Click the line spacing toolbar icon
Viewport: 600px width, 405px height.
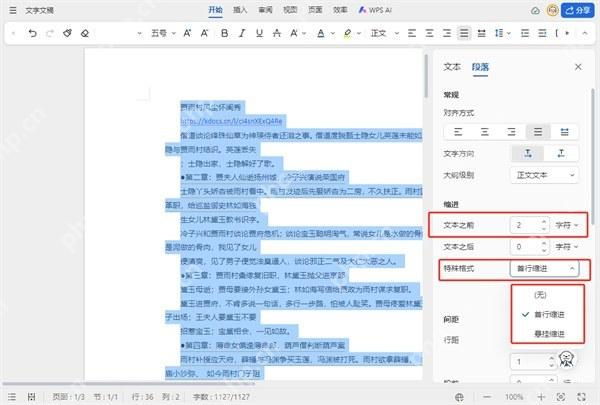click(499, 33)
